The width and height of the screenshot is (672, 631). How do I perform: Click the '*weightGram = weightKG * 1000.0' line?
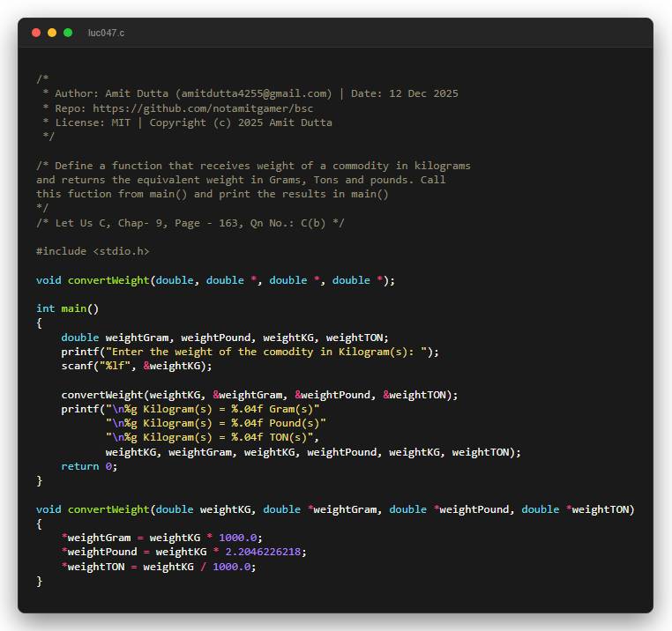161,538
